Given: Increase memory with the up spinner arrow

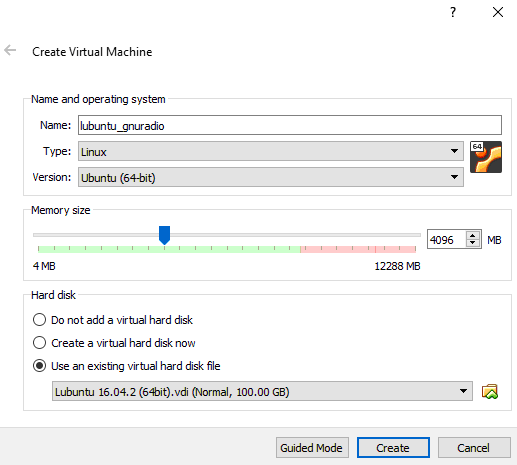Looking at the screenshot, I should click(x=472, y=235).
